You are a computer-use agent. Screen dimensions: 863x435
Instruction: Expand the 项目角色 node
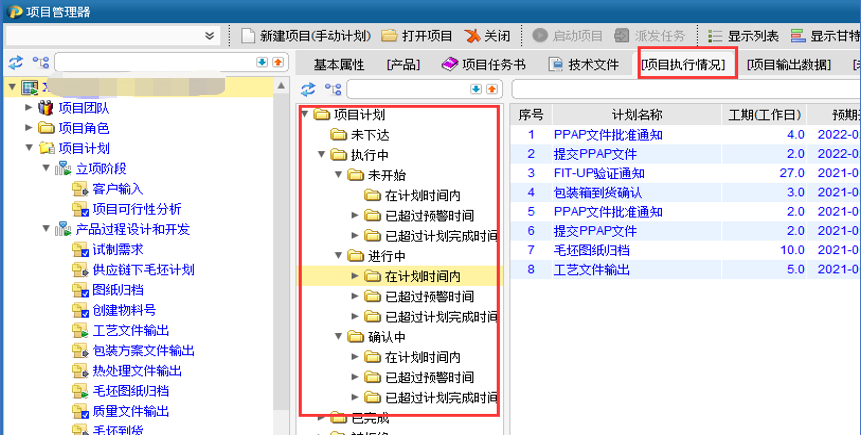coord(29,128)
